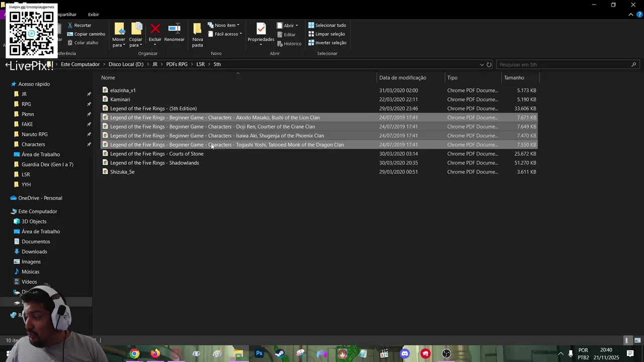This screenshot has width=644, height=362.
Task: Open the notification center icon
Action: [630, 353]
